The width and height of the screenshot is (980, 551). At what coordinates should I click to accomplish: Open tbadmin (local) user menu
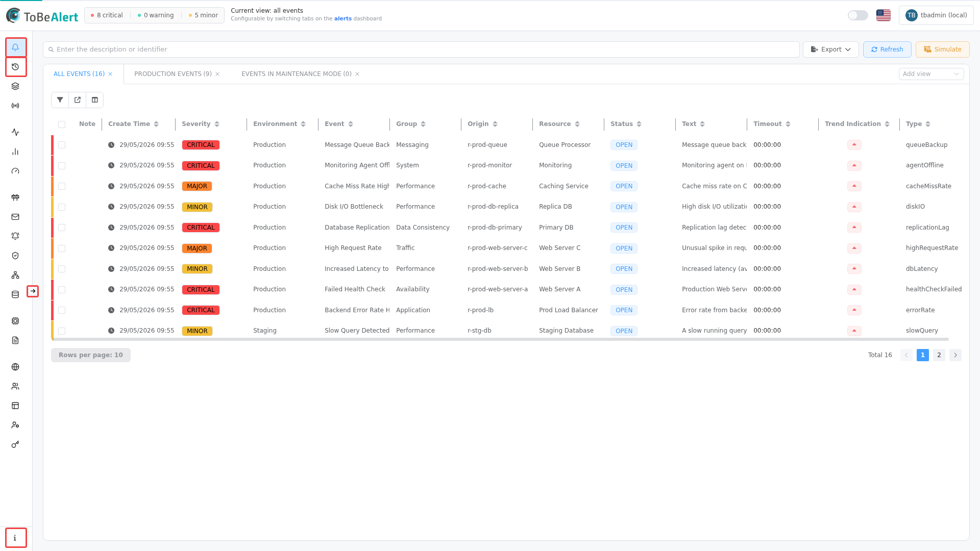936,15
